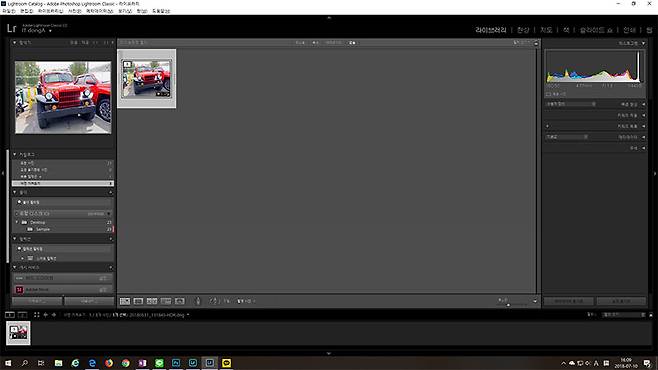Hide the right panel group

655,173
